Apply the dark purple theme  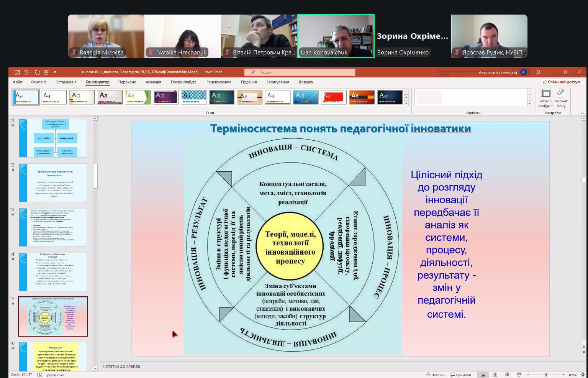click(165, 97)
